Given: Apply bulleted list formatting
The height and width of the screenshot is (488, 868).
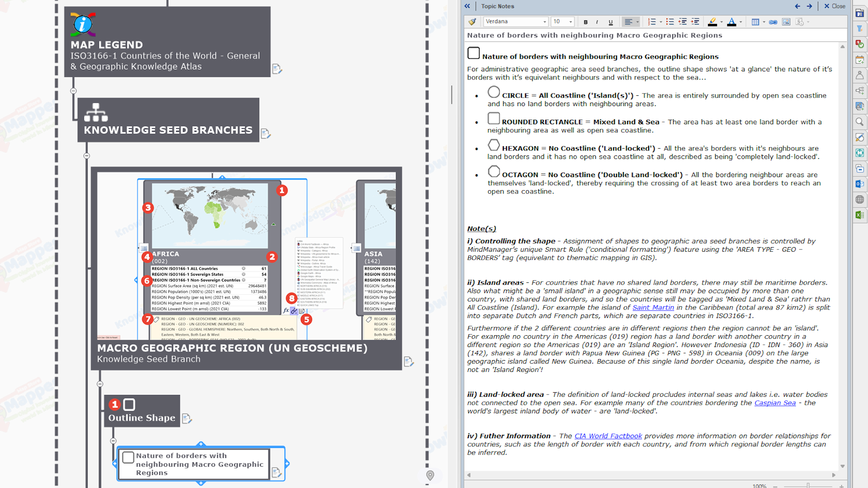Looking at the screenshot, I should (670, 22).
